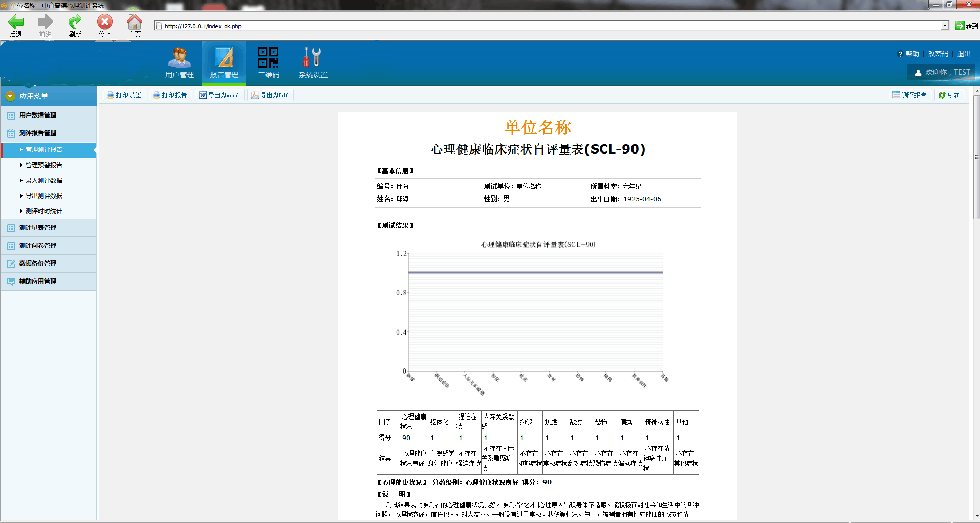Click the 精神病性 factor column header

click(658, 422)
